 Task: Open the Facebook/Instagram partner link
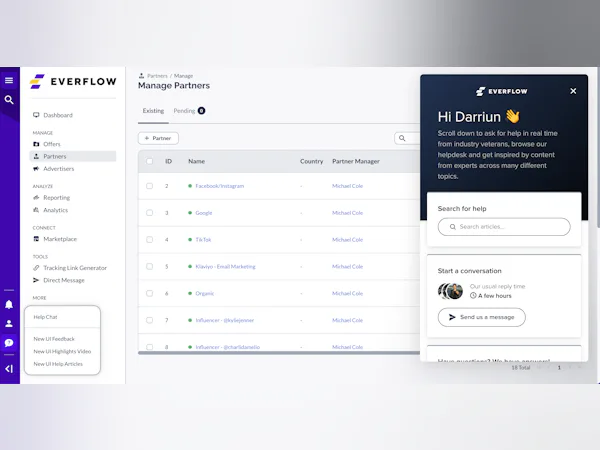coord(220,186)
